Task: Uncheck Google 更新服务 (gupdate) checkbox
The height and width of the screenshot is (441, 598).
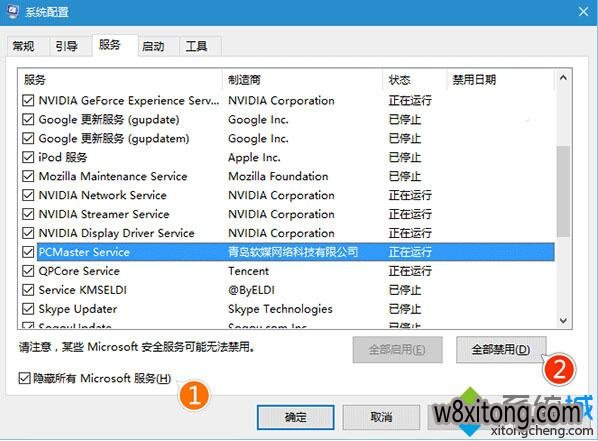Action: click(28, 119)
